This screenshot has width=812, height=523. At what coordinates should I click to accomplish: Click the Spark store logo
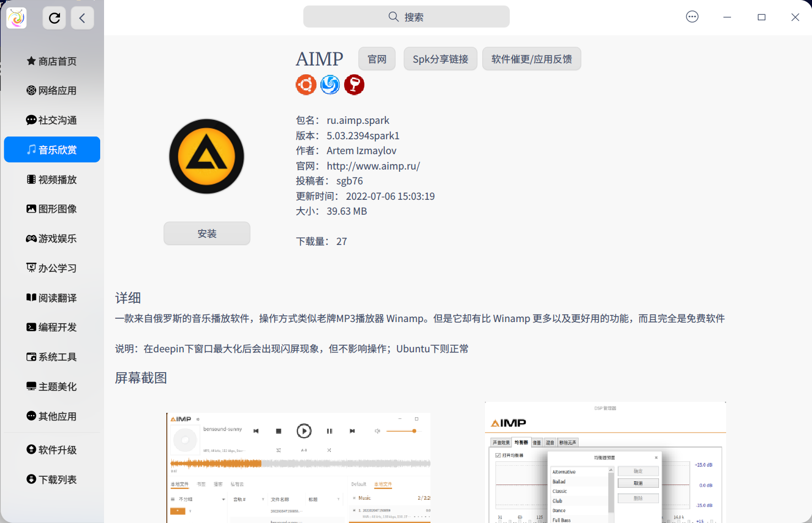click(16, 18)
